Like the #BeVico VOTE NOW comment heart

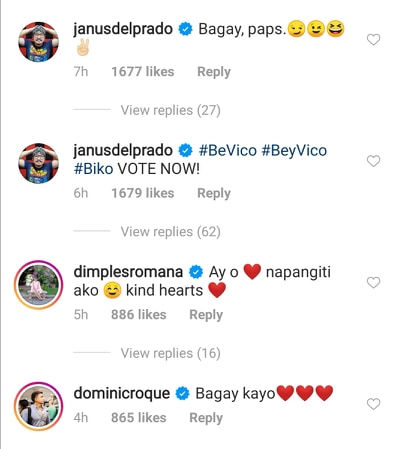coord(373,161)
